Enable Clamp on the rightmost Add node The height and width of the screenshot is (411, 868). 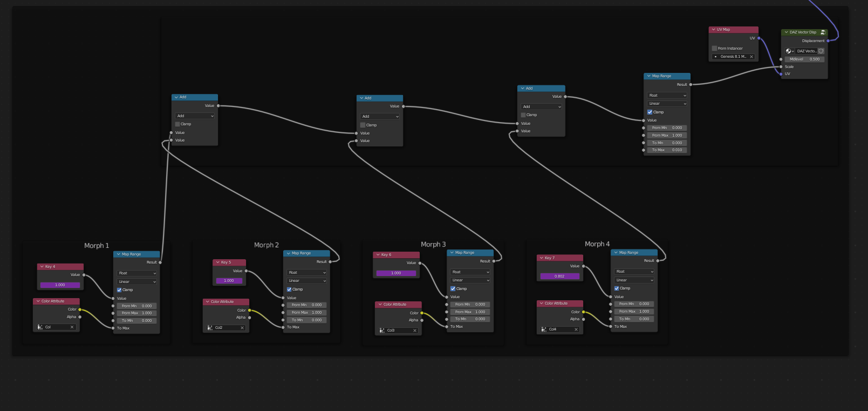[x=523, y=115]
